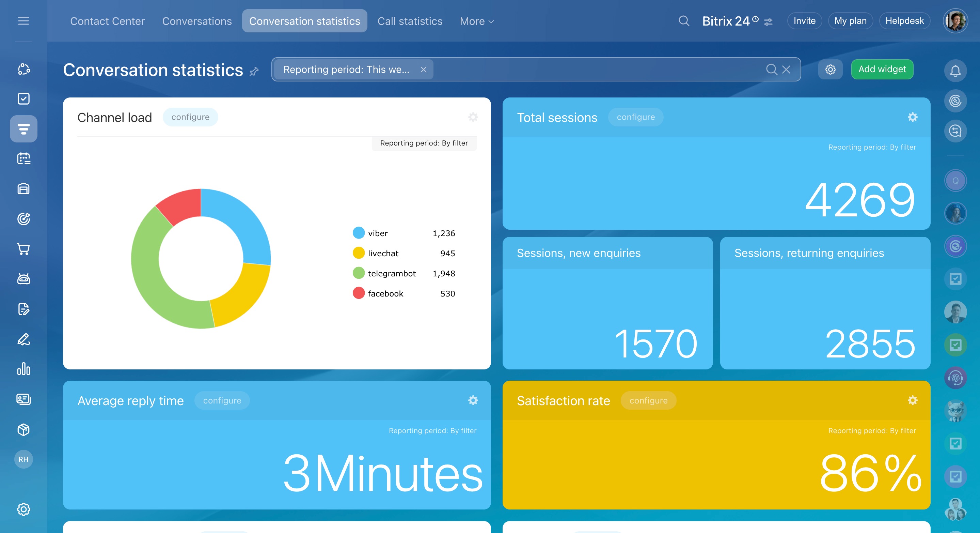Click the pin icon beside the page title

click(x=254, y=71)
